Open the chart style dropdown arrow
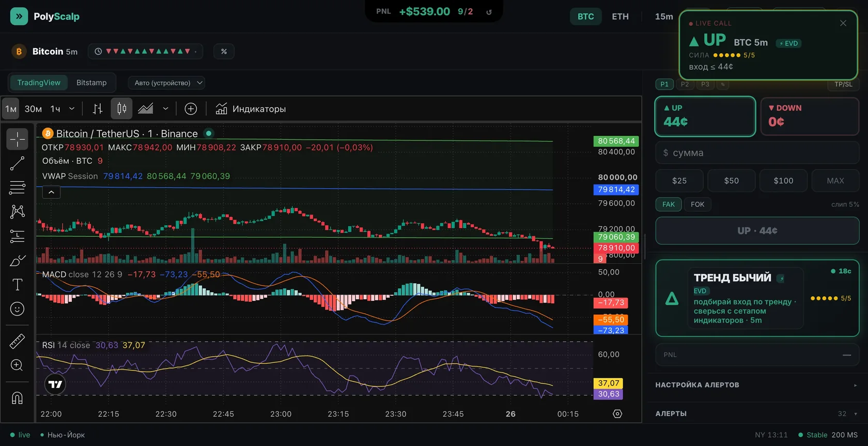This screenshot has width=868, height=446. click(165, 109)
